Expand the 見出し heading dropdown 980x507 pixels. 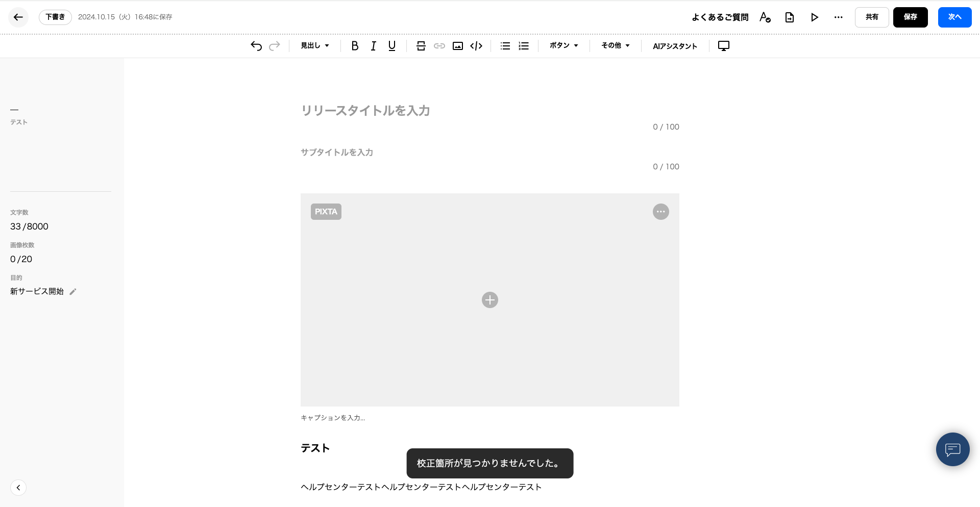pos(314,46)
